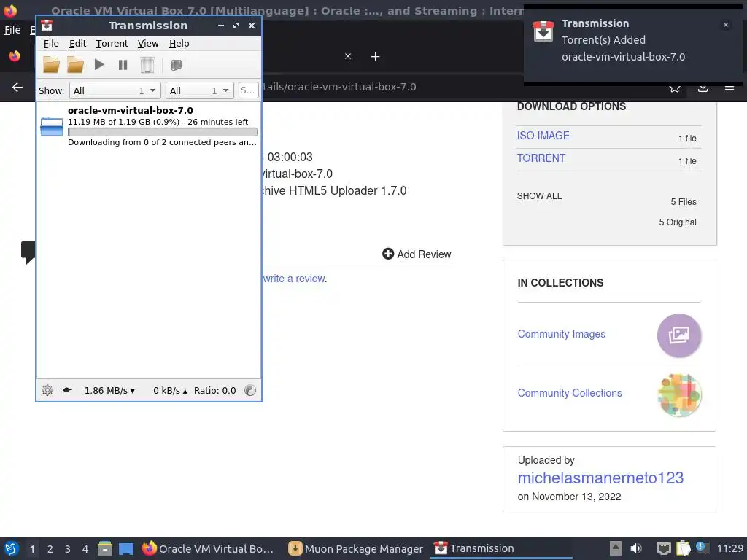The image size is (747, 560).
Task: Switch to Muon Package Manager task
Action: tap(356, 548)
